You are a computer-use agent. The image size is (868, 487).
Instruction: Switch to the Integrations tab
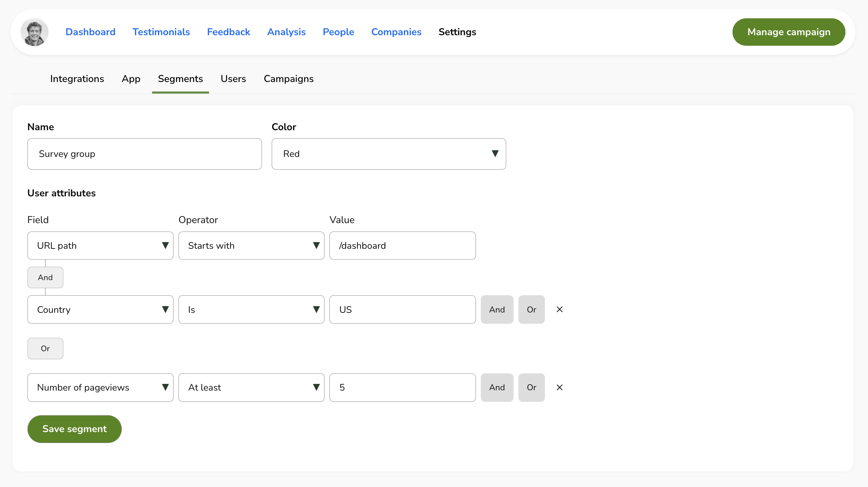(x=77, y=79)
